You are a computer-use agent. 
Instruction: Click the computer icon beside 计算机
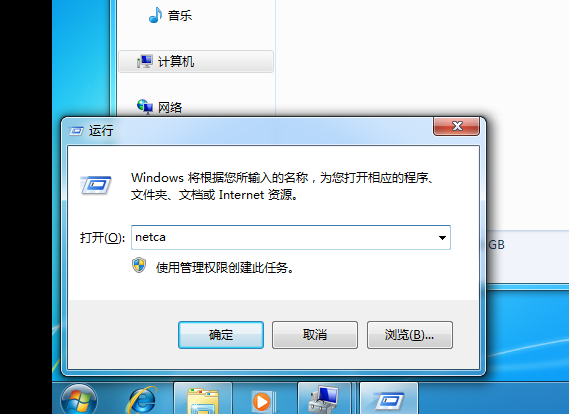[144, 61]
